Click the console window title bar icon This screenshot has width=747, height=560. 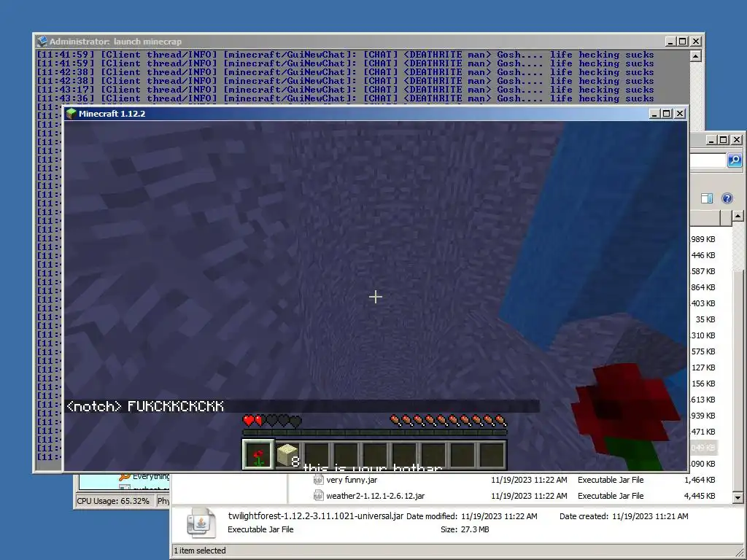point(42,42)
